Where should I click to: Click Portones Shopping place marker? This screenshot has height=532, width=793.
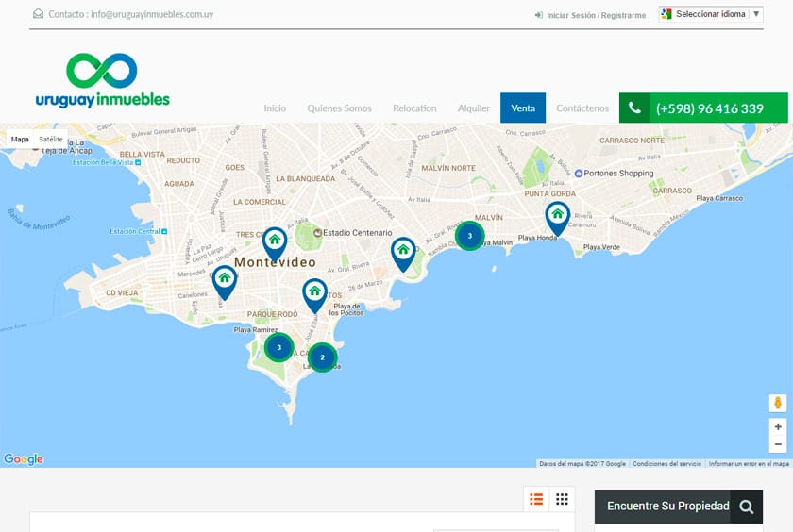click(x=579, y=174)
